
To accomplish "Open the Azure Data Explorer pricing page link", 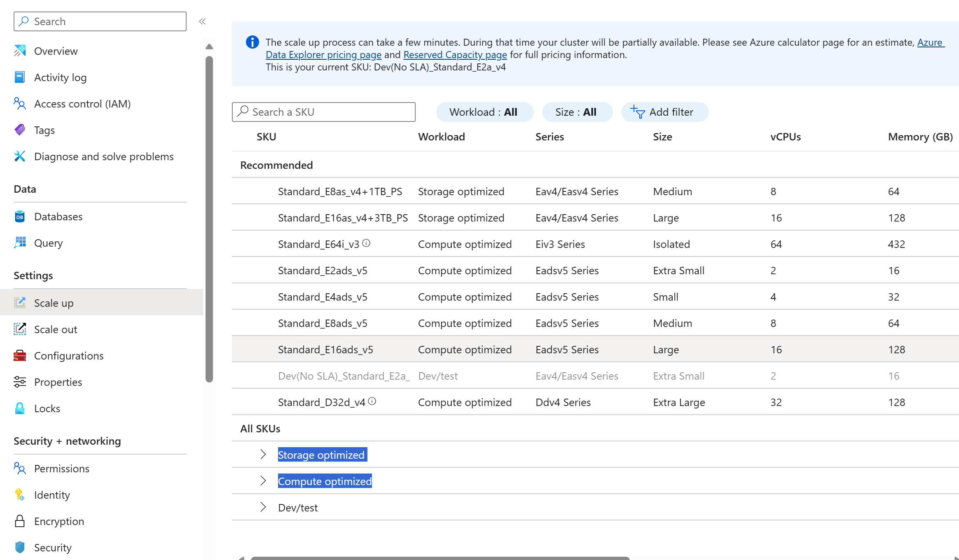I will (324, 54).
